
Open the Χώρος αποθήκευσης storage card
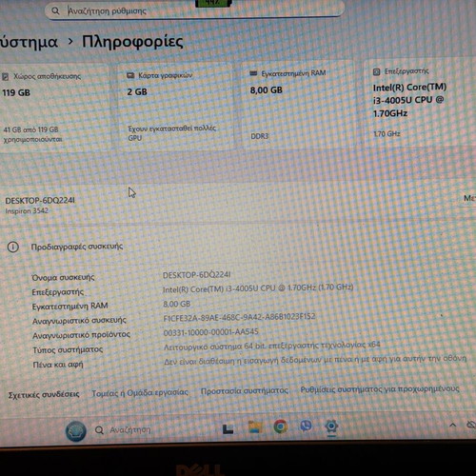tap(54, 107)
